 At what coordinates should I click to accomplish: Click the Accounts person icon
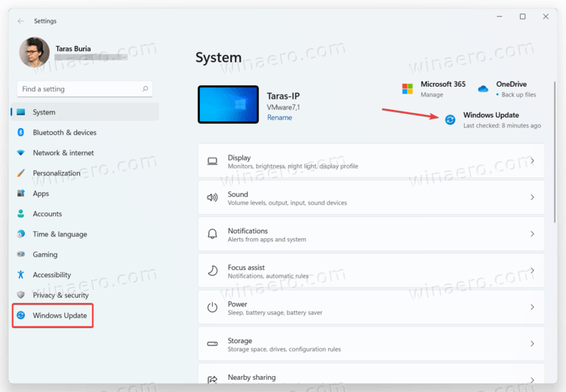[21, 213]
